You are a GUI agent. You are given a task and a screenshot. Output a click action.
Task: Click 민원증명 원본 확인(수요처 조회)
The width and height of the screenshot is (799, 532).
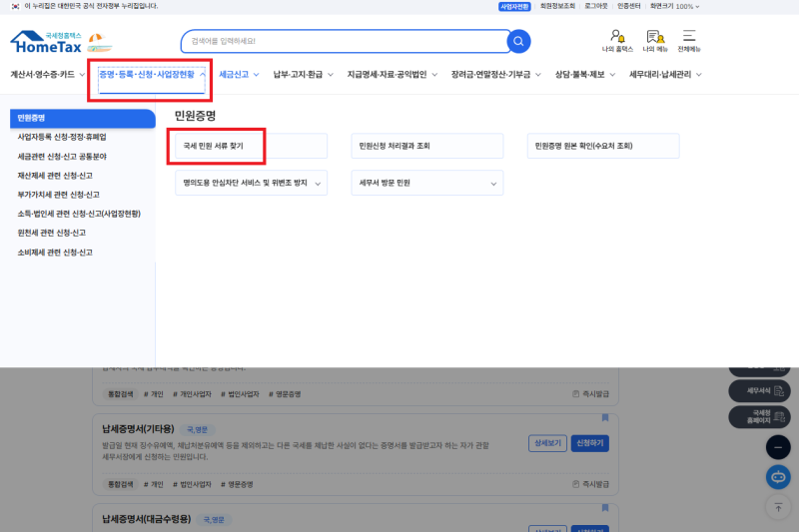(x=603, y=146)
